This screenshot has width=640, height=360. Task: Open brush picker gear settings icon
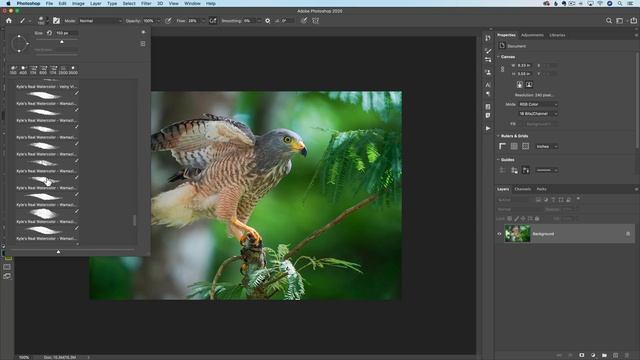click(143, 32)
